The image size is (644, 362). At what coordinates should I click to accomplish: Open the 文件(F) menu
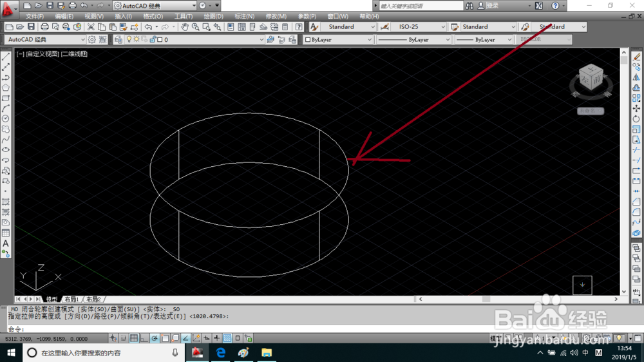click(35, 17)
